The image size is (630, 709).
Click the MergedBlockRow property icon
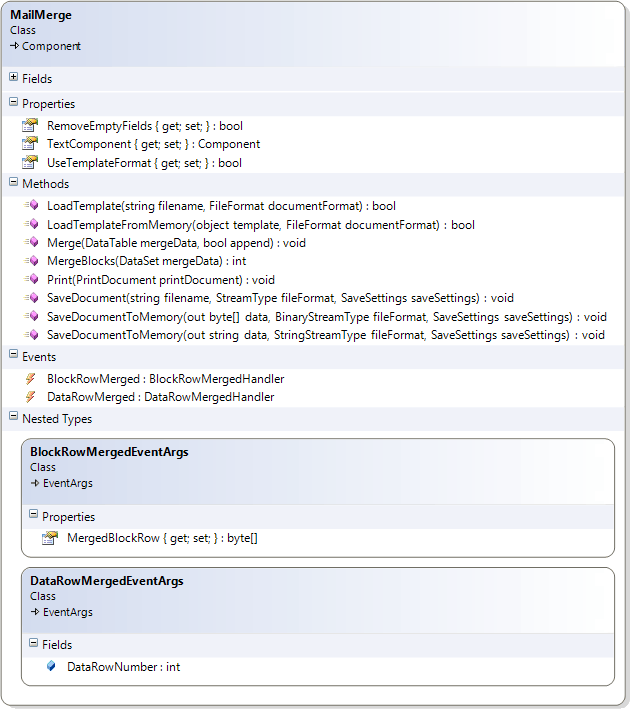coord(50,538)
